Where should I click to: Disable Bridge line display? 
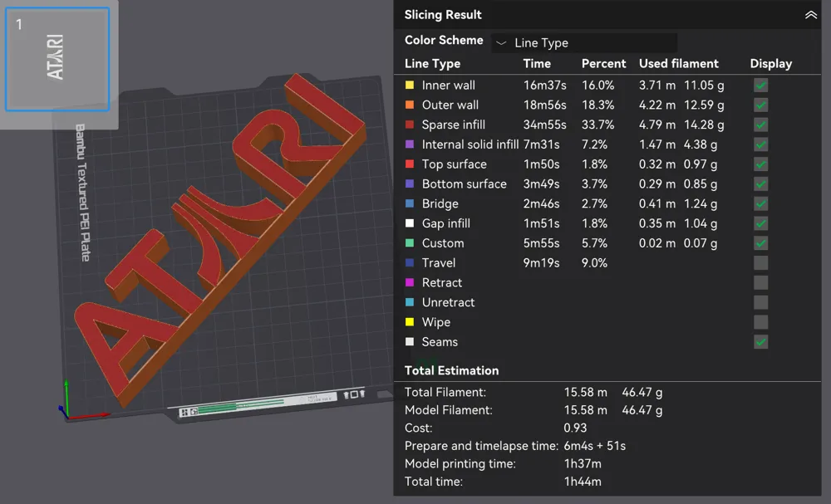click(x=760, y=203)
